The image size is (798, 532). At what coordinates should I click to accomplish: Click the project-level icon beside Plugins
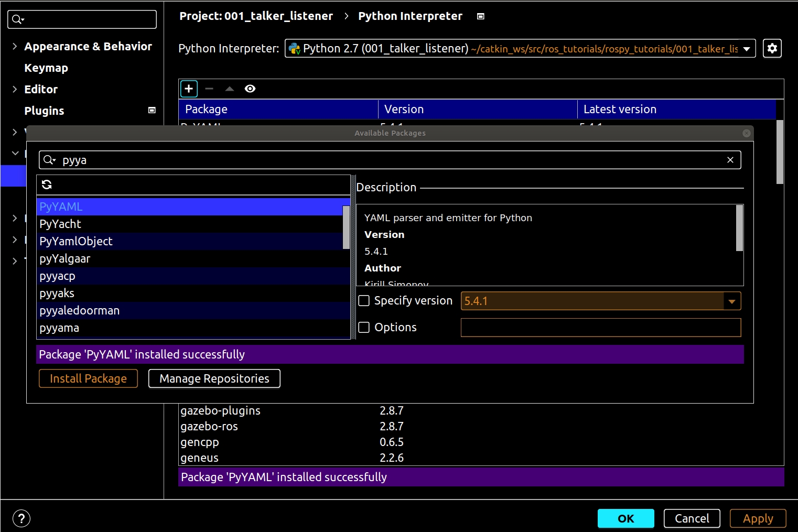pyautogui.click(x=152, y=110)
